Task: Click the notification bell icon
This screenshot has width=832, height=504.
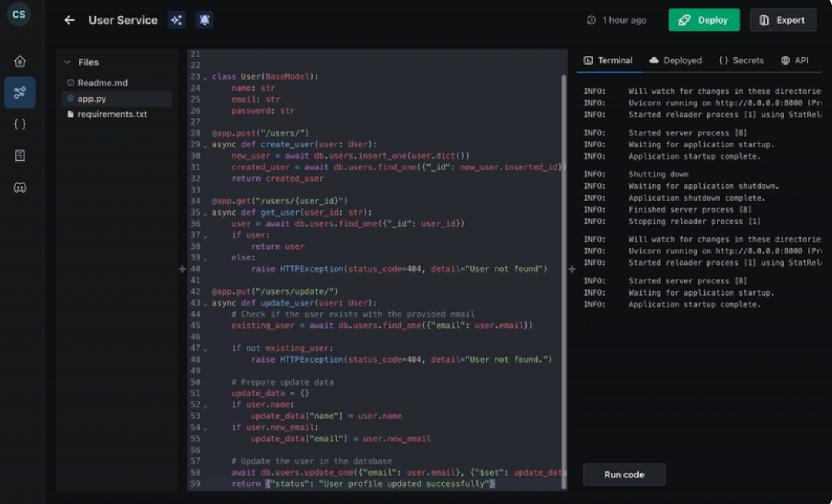Action: 204,20
